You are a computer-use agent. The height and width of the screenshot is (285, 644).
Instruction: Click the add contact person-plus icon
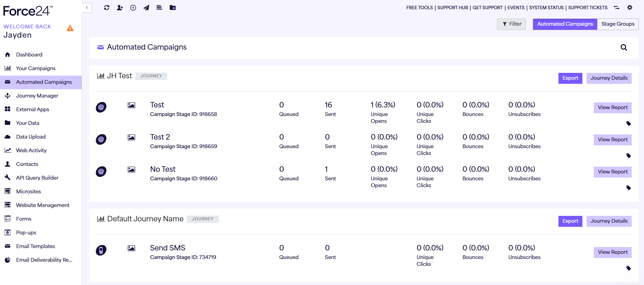pos(120,8)
